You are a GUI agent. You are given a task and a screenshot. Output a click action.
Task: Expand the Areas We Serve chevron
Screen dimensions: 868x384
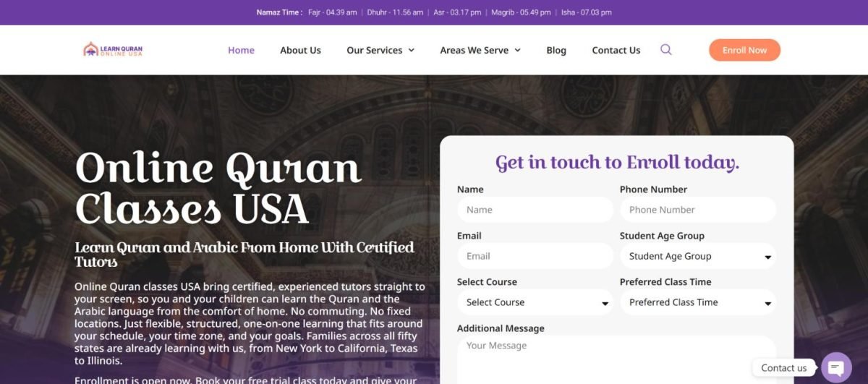click(x=517, y=51)
